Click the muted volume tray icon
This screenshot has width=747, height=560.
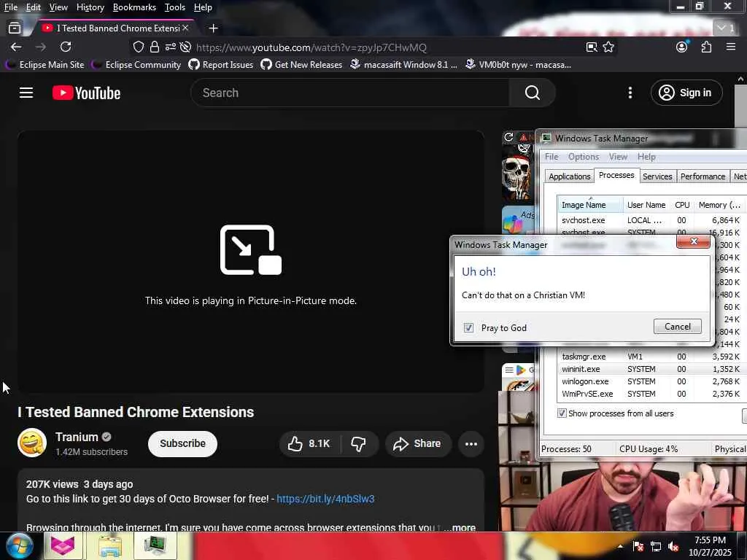click(673, 547)
